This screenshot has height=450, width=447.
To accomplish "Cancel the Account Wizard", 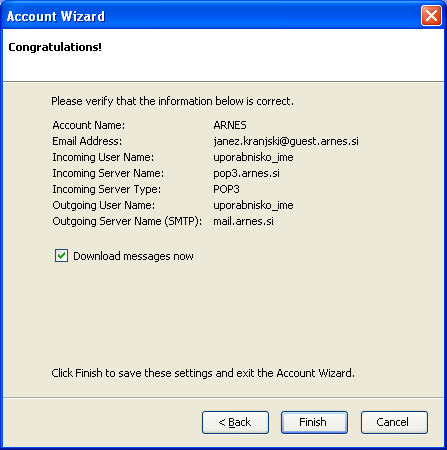I will 394,422.
